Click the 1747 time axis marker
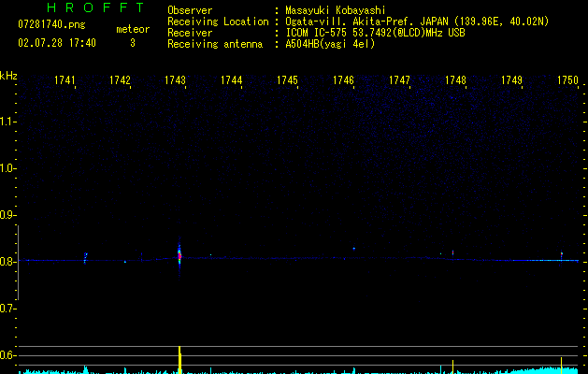This screenshot has width=588, height=374. 399,80
